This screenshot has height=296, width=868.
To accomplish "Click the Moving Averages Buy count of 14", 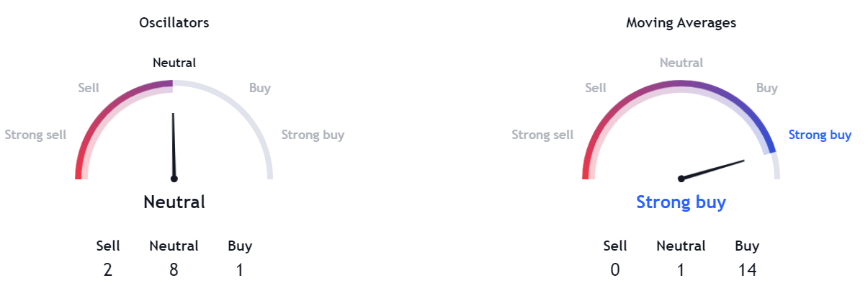I will pyautogui.click(x=747, y=269).
